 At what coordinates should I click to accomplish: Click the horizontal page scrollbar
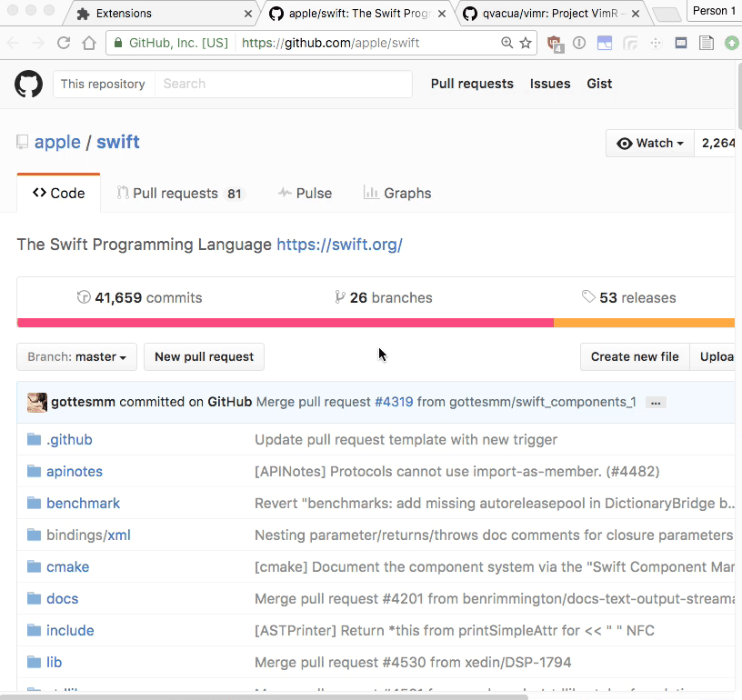(x=264, y=696)
